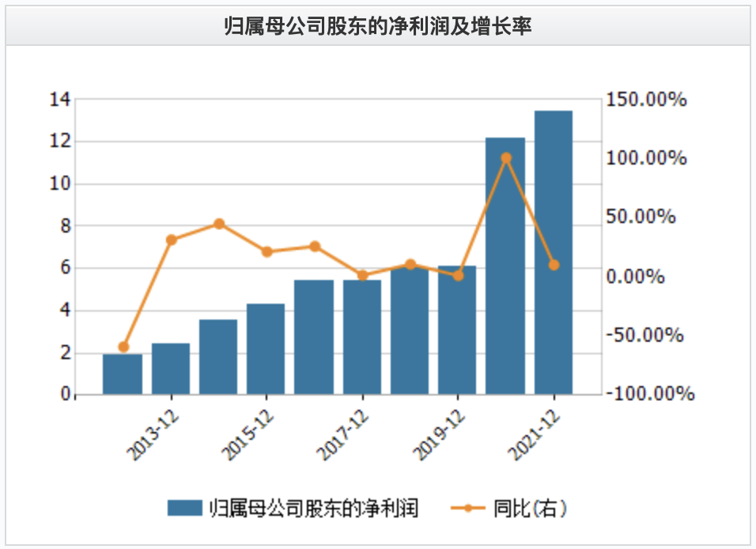Screen dimensions: 756x549
Task: Click the bar above the 2017-12 label
Action: coord(362,337)
